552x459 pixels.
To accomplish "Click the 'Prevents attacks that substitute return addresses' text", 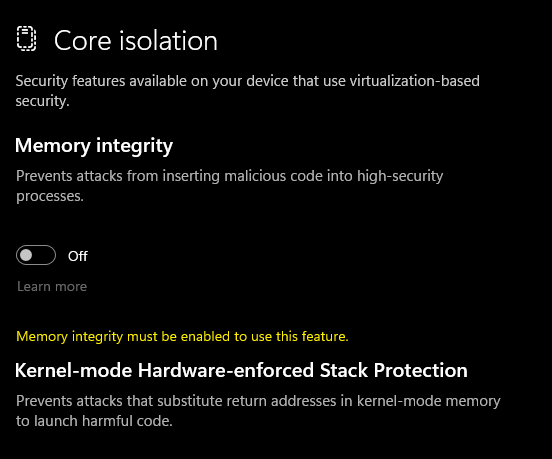I will point(258,401).
